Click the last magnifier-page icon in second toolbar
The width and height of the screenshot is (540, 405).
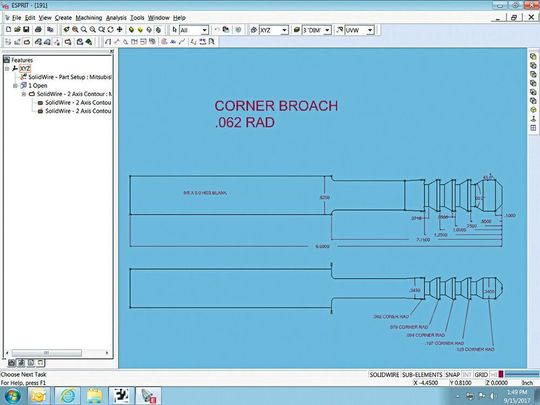(211, 42)
